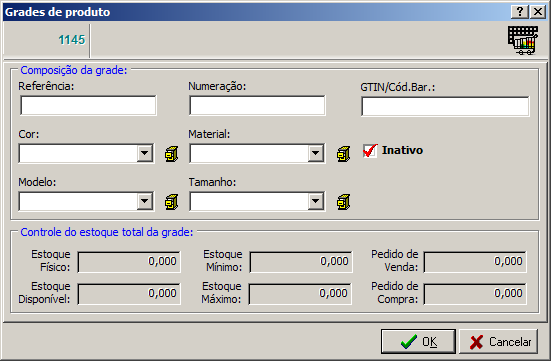Expand the Cor dropdown
Viewport: 551px width, 361px height.
coord(144,153)
